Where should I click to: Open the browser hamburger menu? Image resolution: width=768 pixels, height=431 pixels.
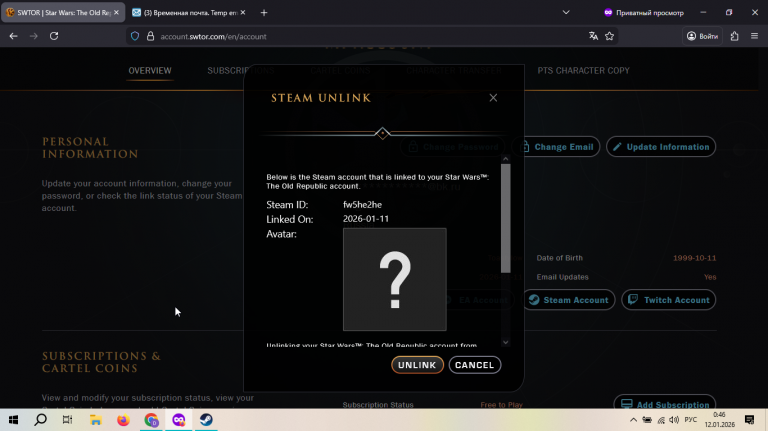point(754,36)
